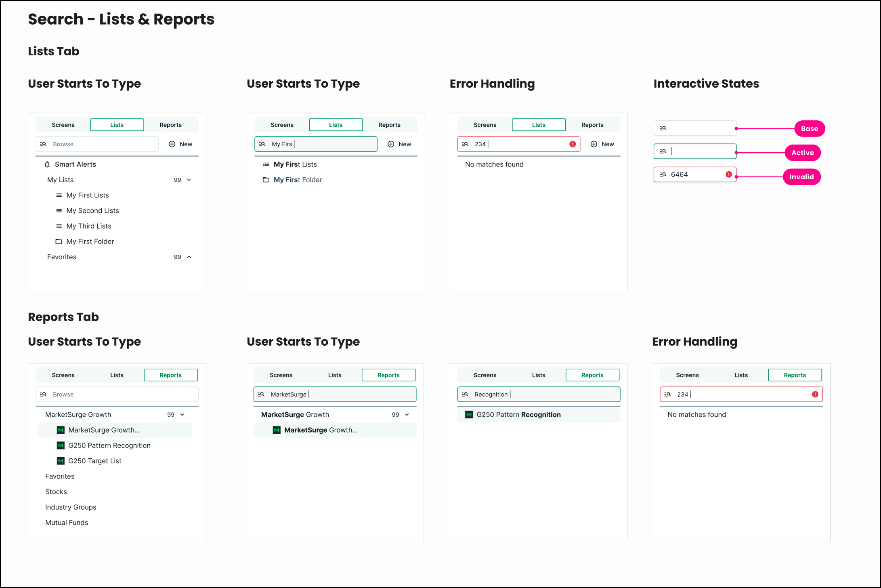Click the search icon in the Base state field
The width and height of the screenshot is (881, 588).
(663, 128)
